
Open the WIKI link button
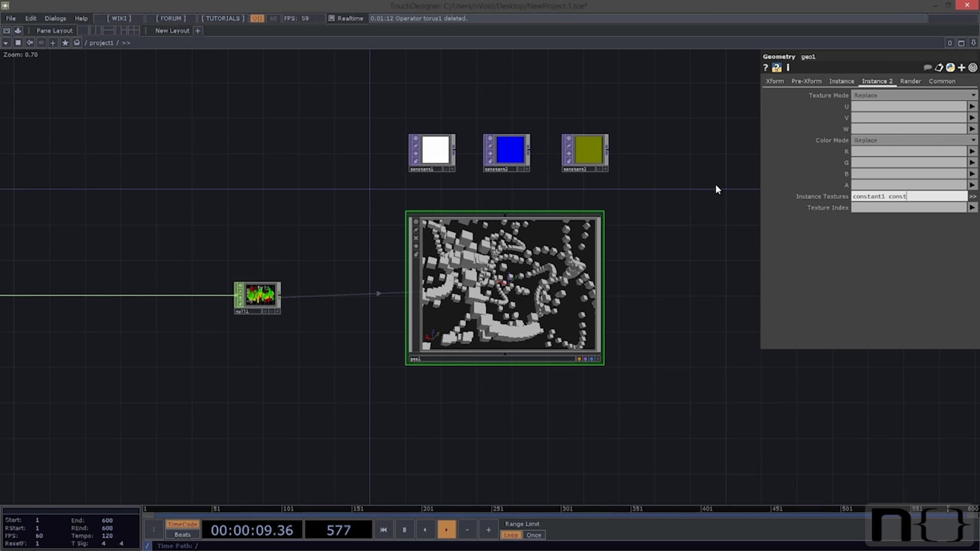[x=119, y=18]
